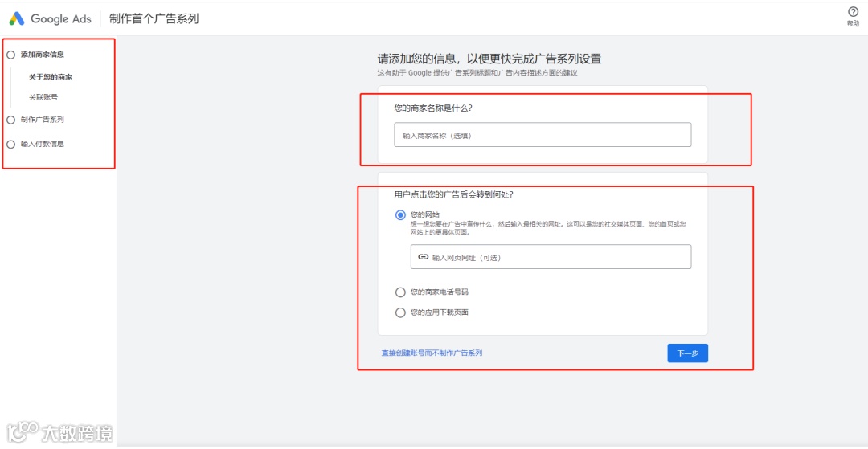
Task: Go to 输入付款信息 step label
Action: click(42, 145)
